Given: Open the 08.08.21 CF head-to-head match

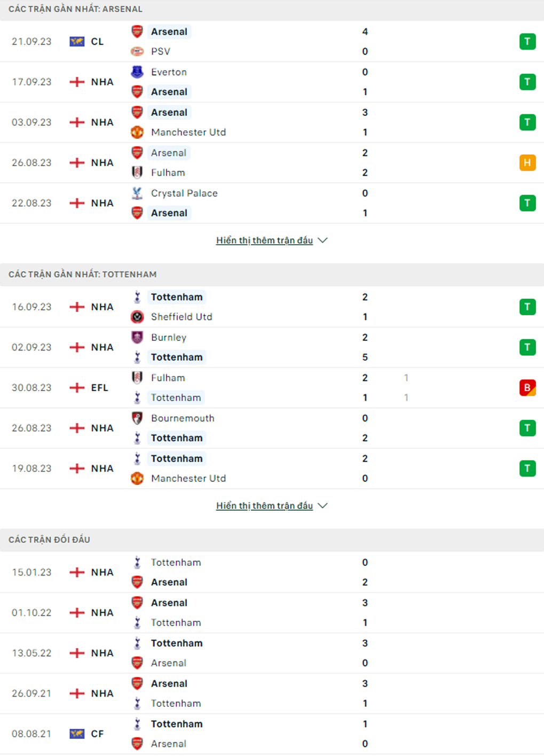Looking at the screenshot, I should point(272,734).
